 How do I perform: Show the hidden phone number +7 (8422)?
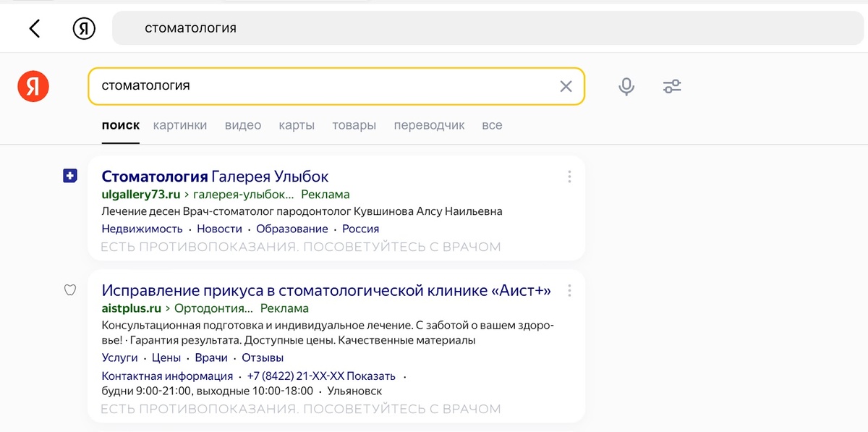(321, 376)
